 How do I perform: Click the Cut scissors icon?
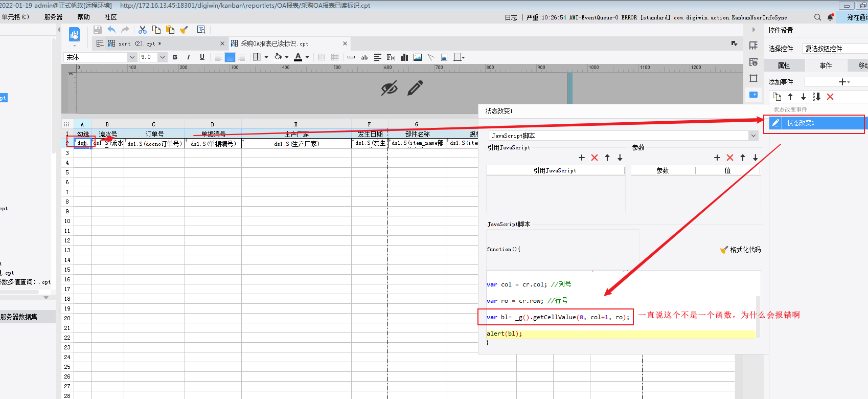click(143, 30)
